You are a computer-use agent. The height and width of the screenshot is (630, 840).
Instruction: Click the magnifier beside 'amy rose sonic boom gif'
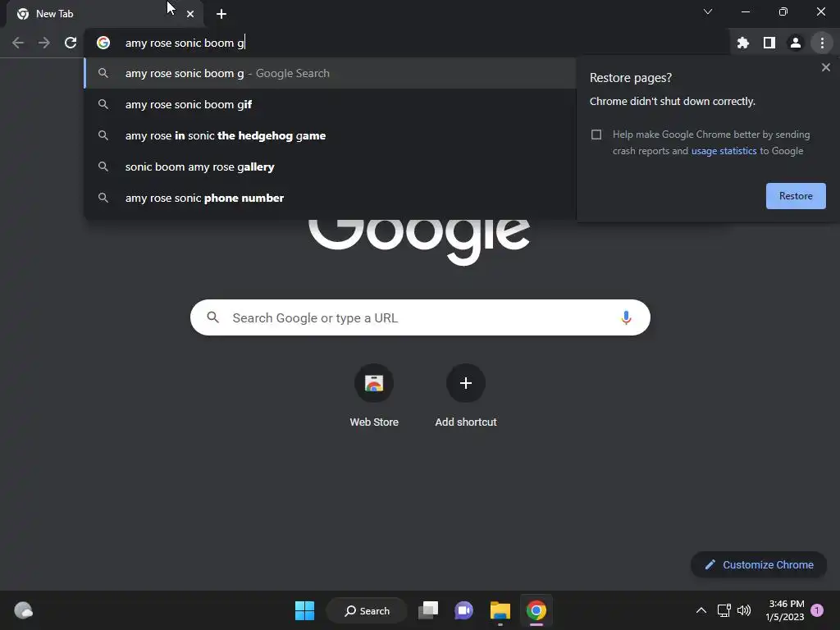pos(103,104)
